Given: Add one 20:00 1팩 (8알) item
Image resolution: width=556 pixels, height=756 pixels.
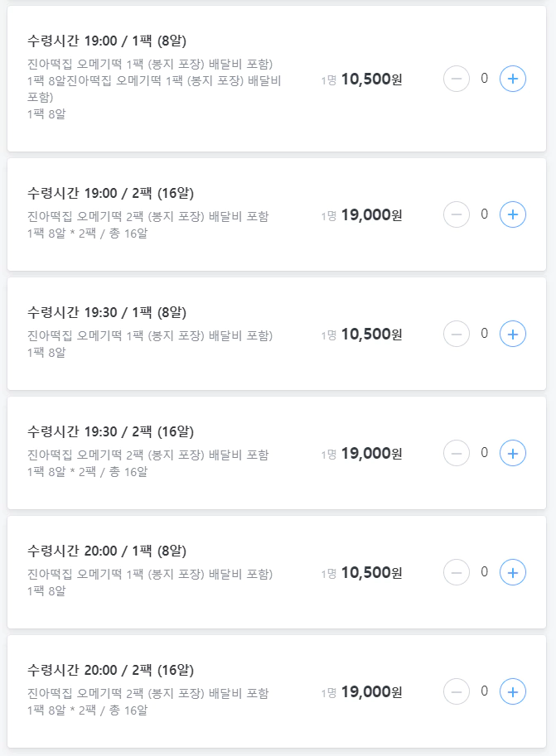Looking at the screenshot, I should [513, 572].
